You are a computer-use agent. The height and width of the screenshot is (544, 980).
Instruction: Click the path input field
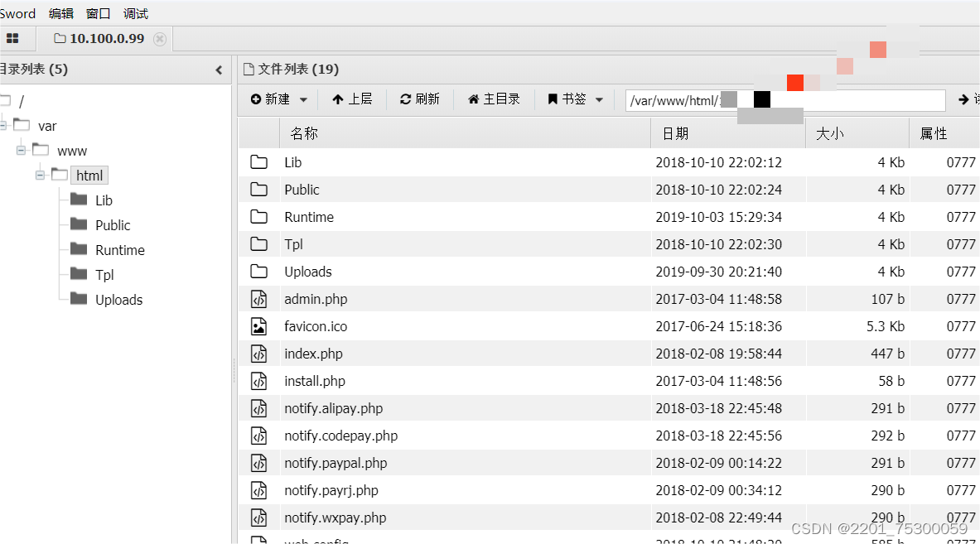785,100
